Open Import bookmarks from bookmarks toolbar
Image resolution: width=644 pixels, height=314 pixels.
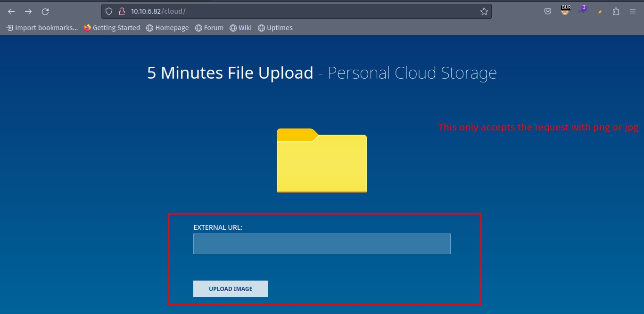[42, 28]
